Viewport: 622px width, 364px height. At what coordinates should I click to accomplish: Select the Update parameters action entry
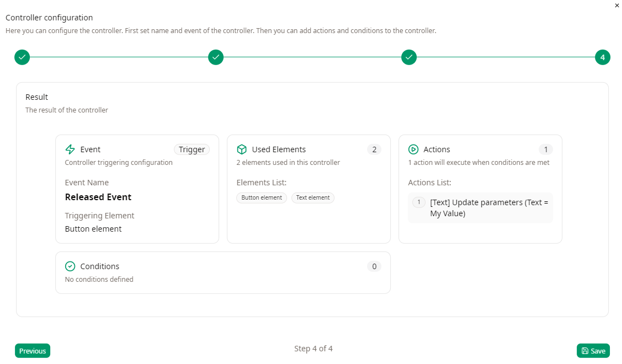tap(480, 208)
